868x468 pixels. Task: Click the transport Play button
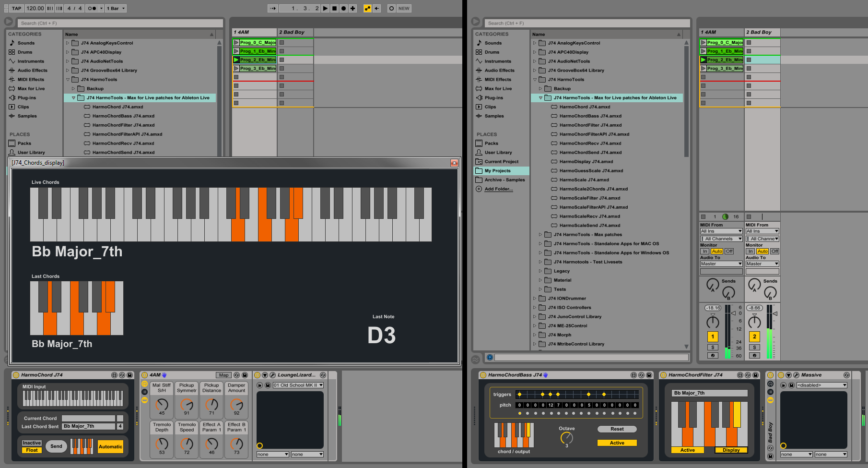[x=326, y=8]
